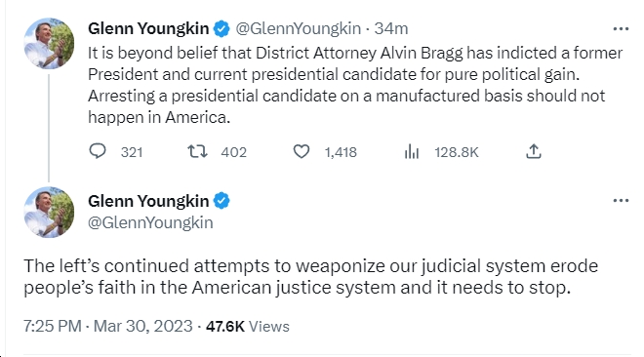Retweet the Alvin Bragg indictment tweet
This screenshot has width=644, height=357.
[197, 151]
